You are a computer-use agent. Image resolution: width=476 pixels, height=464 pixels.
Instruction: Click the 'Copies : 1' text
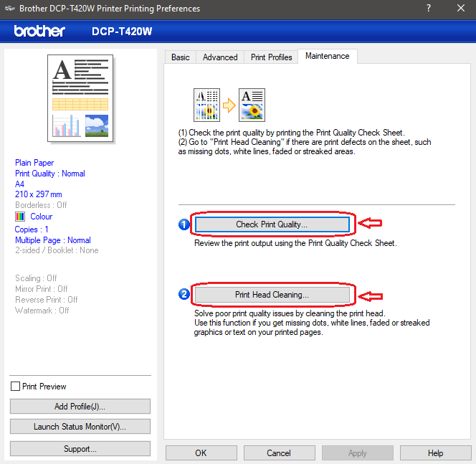click(32, 229)
